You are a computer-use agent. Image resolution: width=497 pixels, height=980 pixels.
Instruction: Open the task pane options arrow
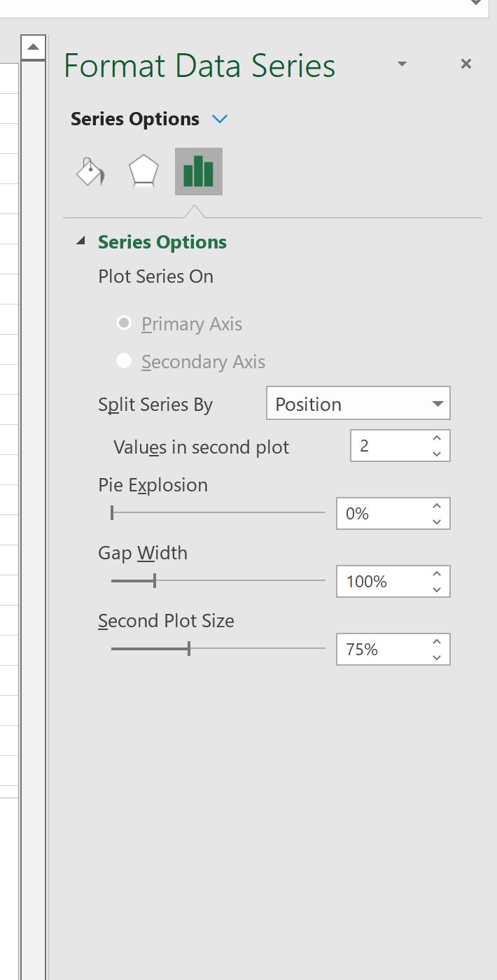click(x=402, y=64)
